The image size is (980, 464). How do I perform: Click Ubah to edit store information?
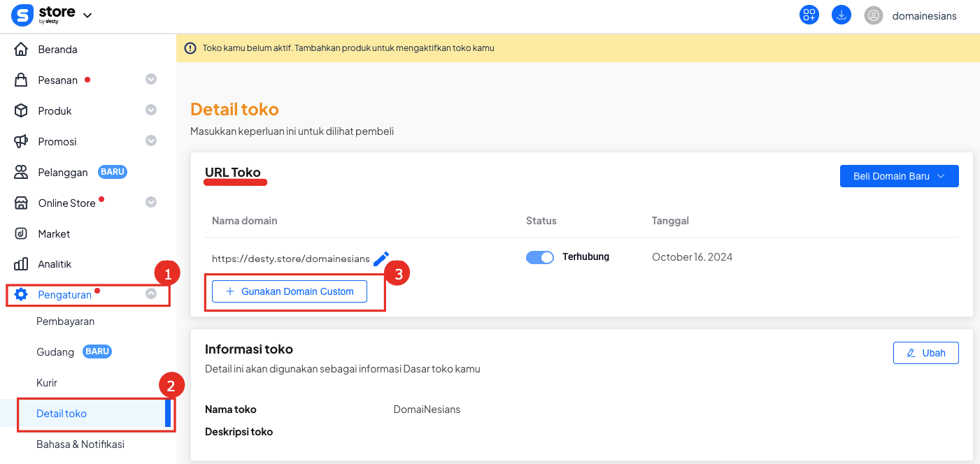[x=925, y=353]
